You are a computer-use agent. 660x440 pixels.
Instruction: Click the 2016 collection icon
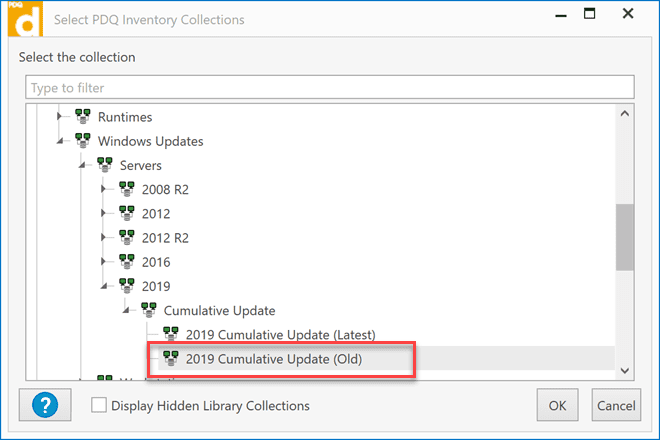tap(127, 262)
